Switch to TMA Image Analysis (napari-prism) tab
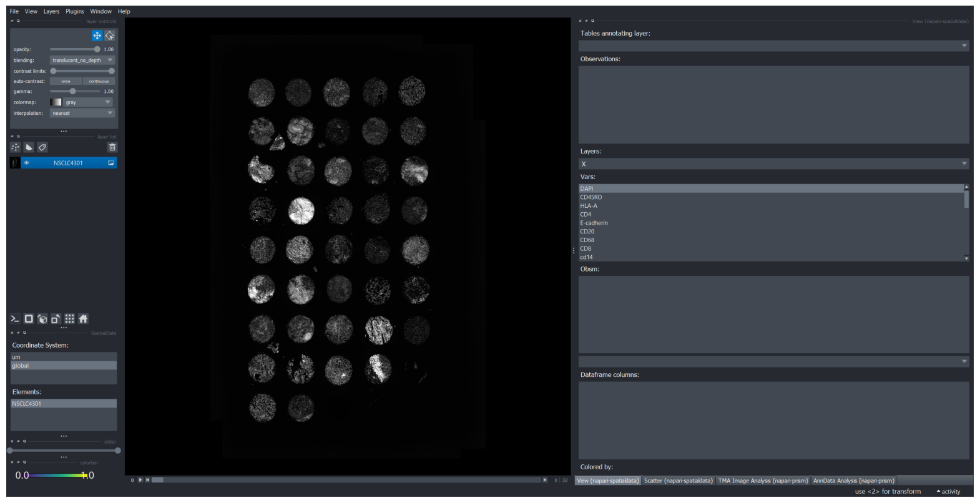 [x=763, y=481]
